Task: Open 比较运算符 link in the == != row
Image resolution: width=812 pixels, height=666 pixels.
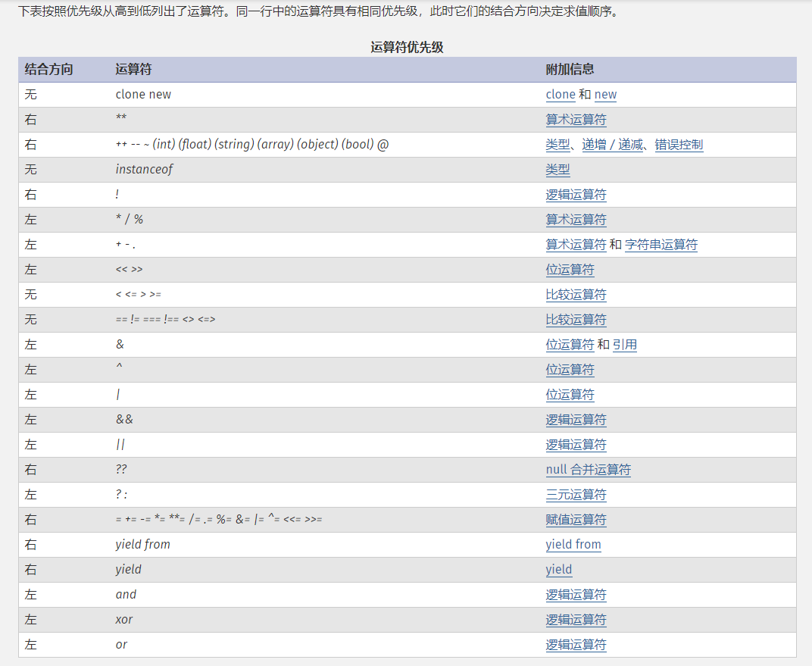Action: [x=576, y=320]
